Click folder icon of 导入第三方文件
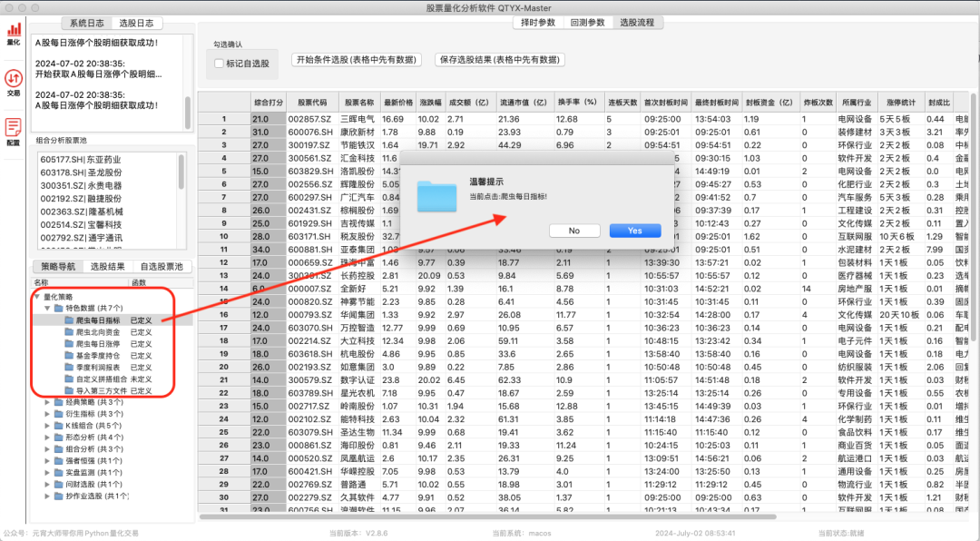 pos(69,391)
